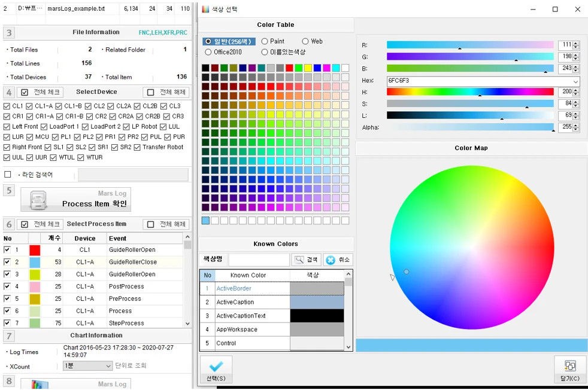
Task: Adjust the H value stepper
Action: pyautogui.click(x=577, y=92)
